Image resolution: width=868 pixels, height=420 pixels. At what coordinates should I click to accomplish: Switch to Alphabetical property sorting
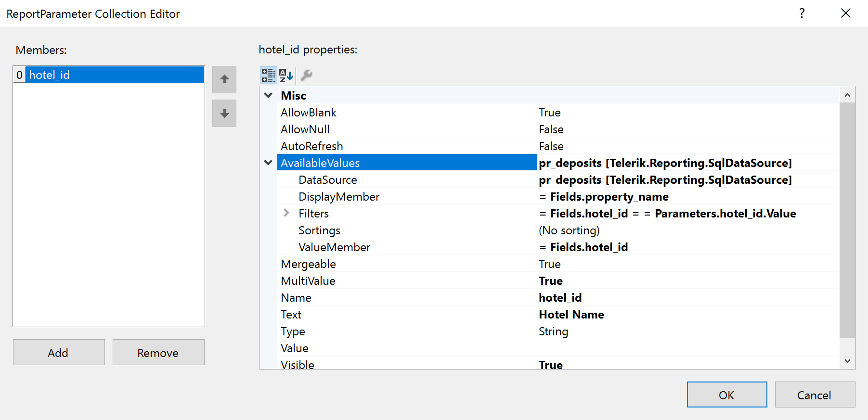pos(286,75)
